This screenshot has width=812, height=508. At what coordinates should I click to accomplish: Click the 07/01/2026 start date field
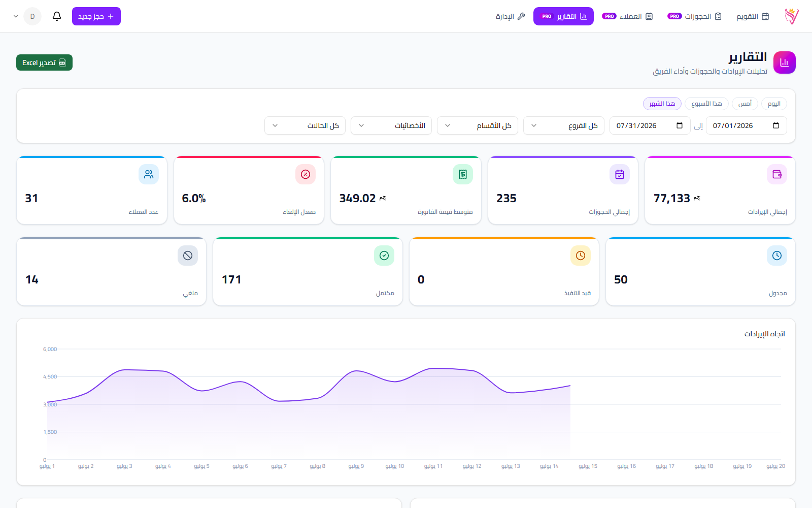point(746,125)
